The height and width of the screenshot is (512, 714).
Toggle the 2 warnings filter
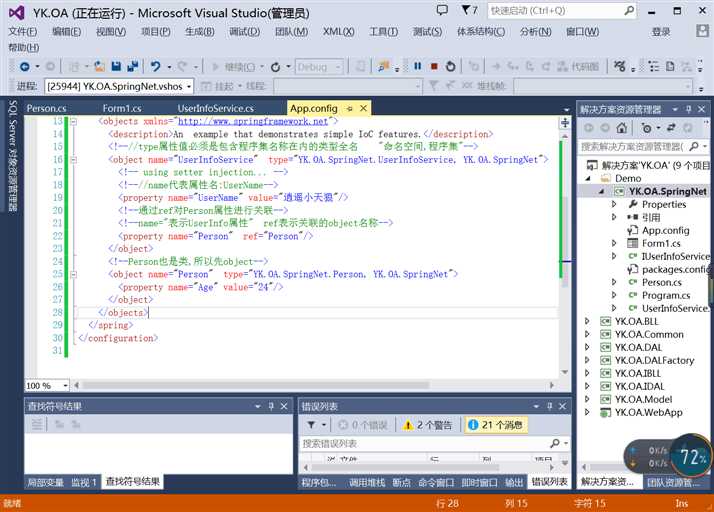tap(428, 425)
